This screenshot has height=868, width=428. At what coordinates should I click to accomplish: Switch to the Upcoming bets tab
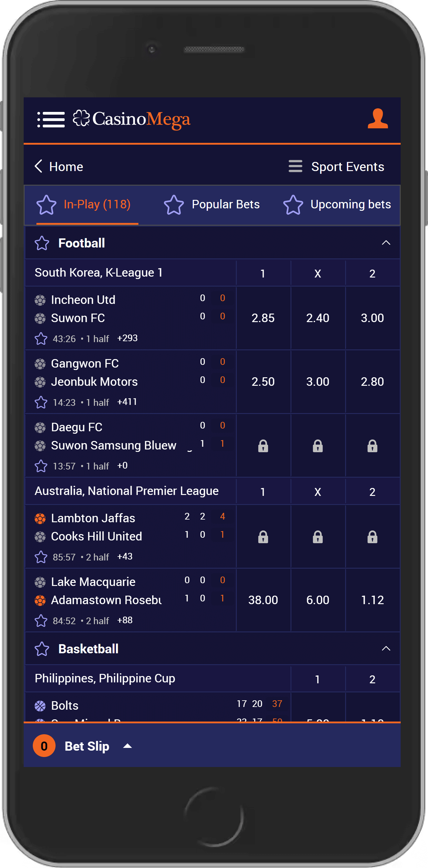[337, 204]
